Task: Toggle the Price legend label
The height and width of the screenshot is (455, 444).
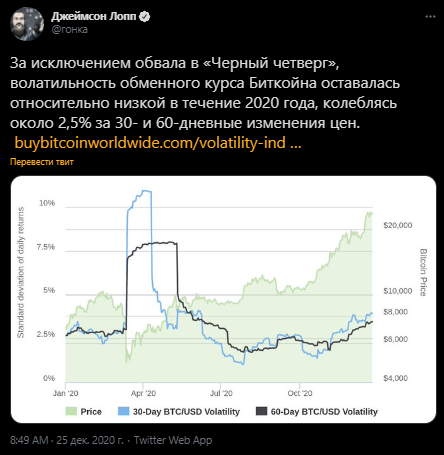Action: [91, 412]
